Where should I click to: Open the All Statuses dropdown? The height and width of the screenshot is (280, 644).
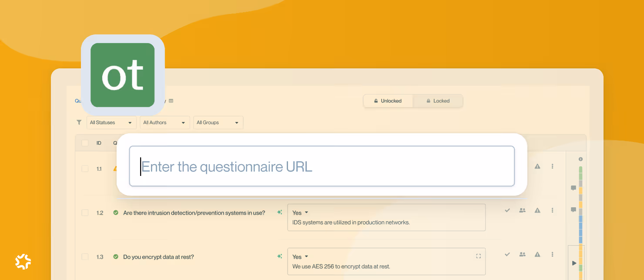point(111,122)
